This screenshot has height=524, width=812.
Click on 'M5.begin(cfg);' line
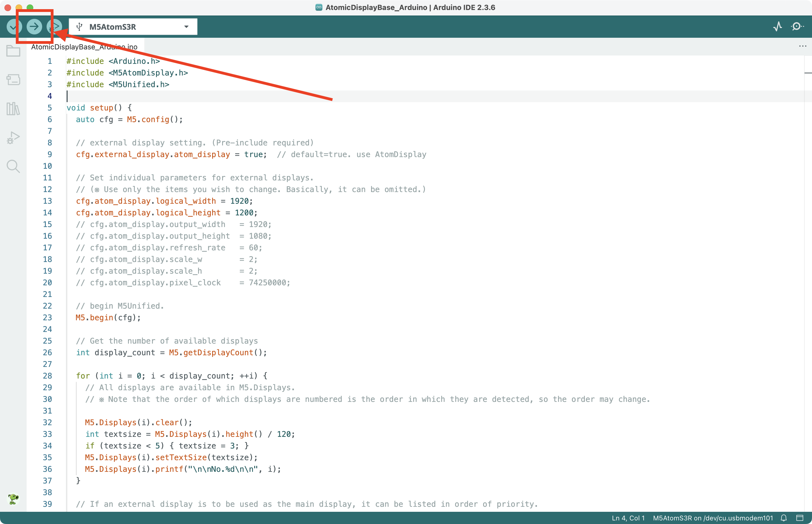108,318
